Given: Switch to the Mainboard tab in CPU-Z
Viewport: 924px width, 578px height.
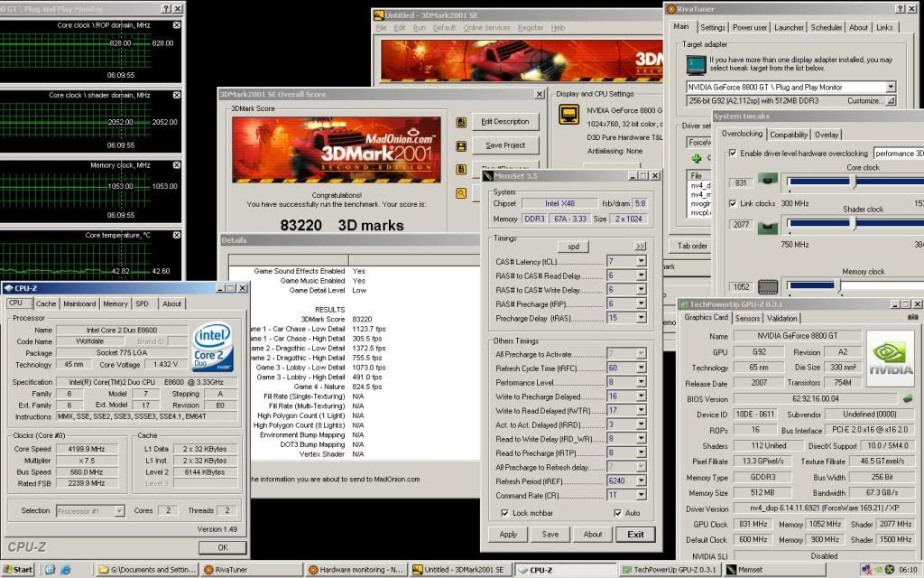Looking at the screenshot, I should [x=79, y=303].
